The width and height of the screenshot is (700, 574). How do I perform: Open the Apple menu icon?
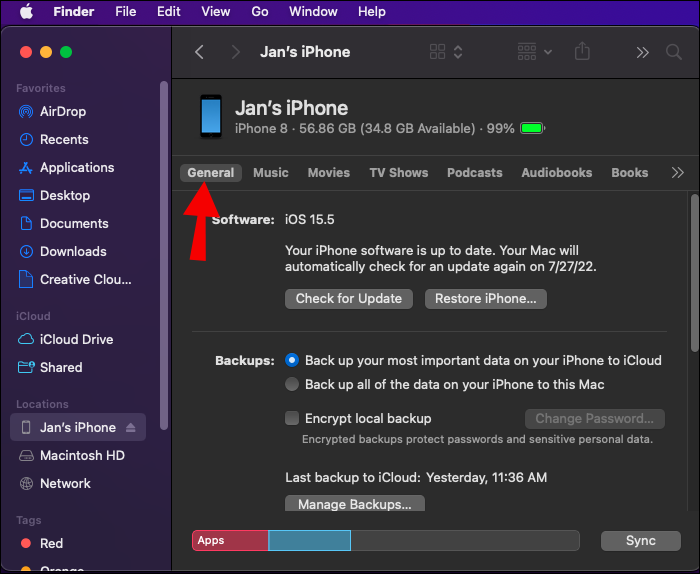pos(26,12)
